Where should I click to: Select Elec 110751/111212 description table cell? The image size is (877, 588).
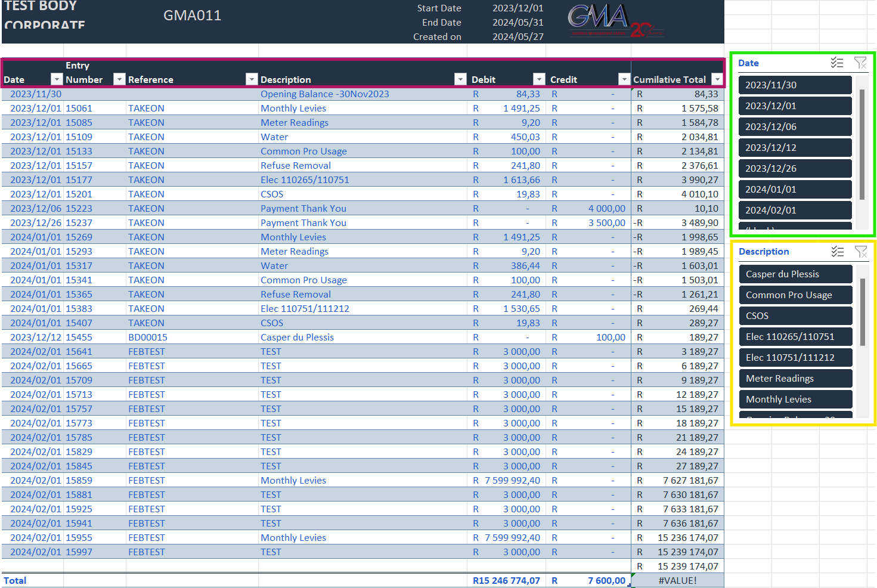click(362, 308)
